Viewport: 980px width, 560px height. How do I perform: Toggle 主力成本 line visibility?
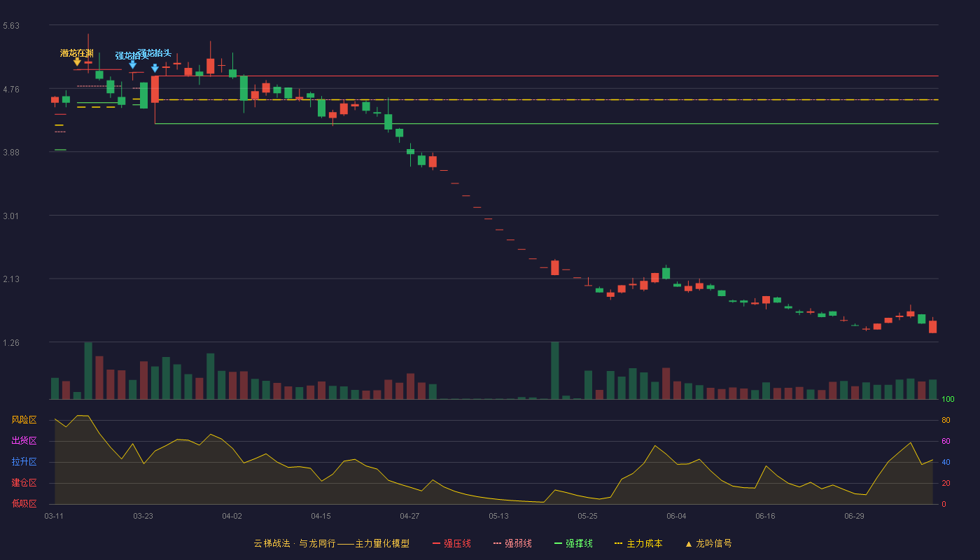click(x=644, y=544)
